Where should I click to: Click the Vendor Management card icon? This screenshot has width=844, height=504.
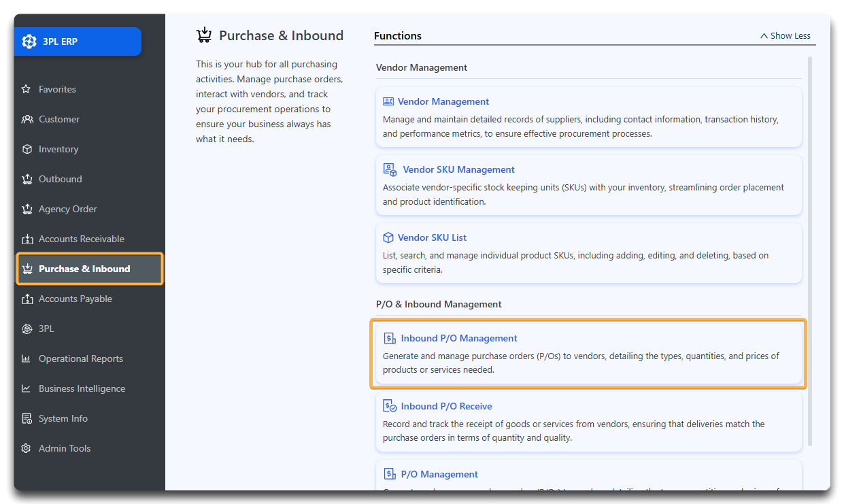coord(388,101)
